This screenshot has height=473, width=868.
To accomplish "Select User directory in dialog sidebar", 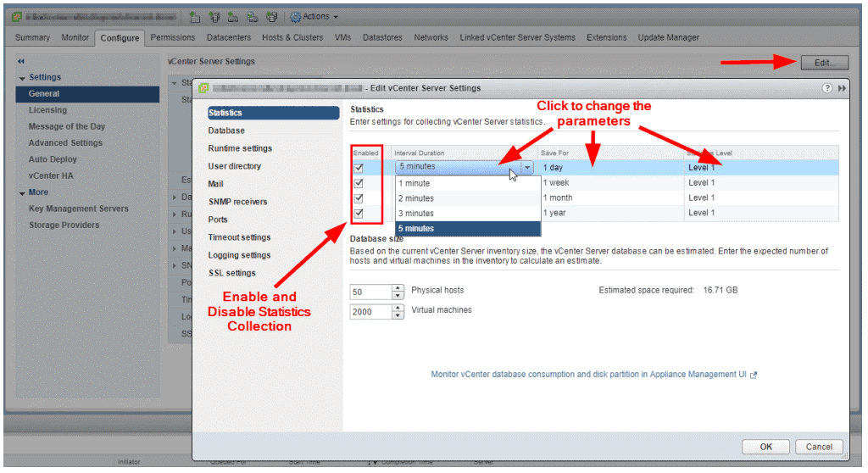I will pos(235,166).
